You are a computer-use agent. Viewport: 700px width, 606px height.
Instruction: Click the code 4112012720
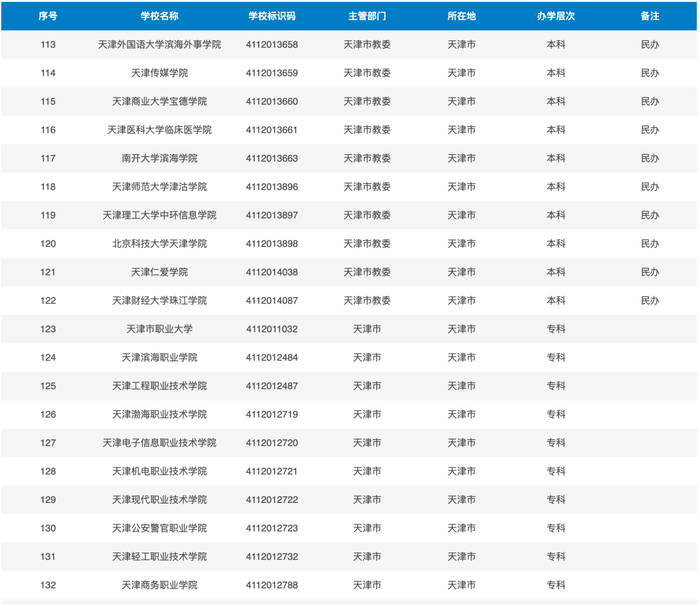(x=272, y=443)
